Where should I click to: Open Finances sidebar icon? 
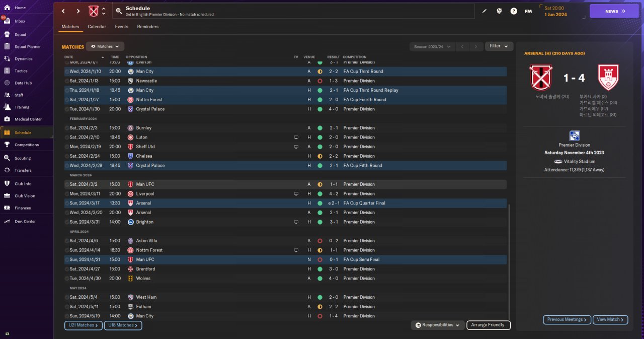pyautogui.click(x=7, y=208)
